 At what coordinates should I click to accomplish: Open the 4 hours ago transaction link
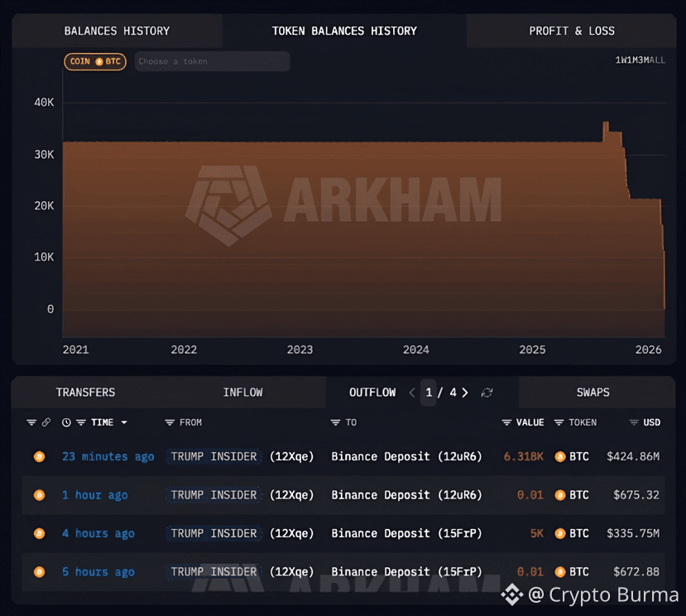pyautogui.click(x=98, y=533)
